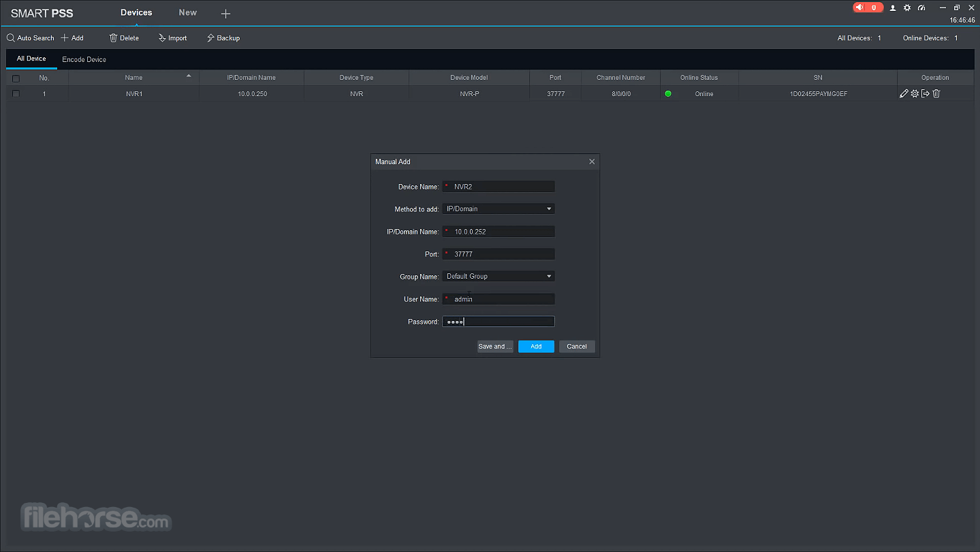The image size is (980, 552).
Task: Click the 8/0/0/0 channel number cell
Action: point(621,94)
